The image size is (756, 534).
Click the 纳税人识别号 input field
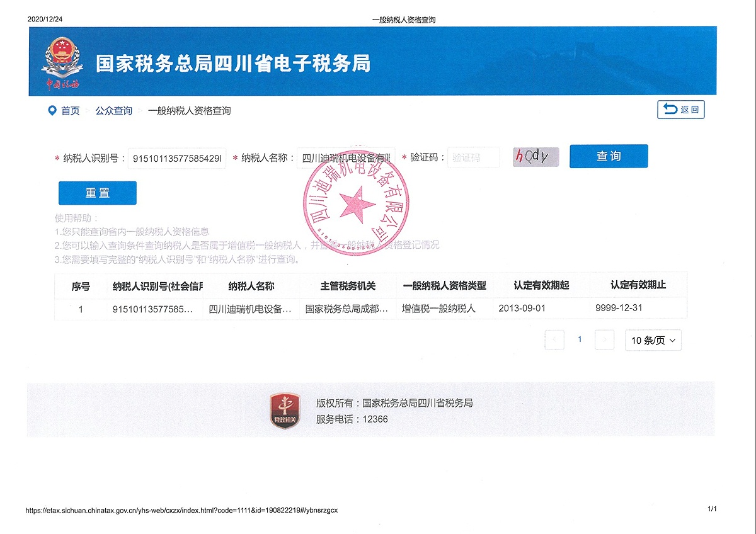176,159
